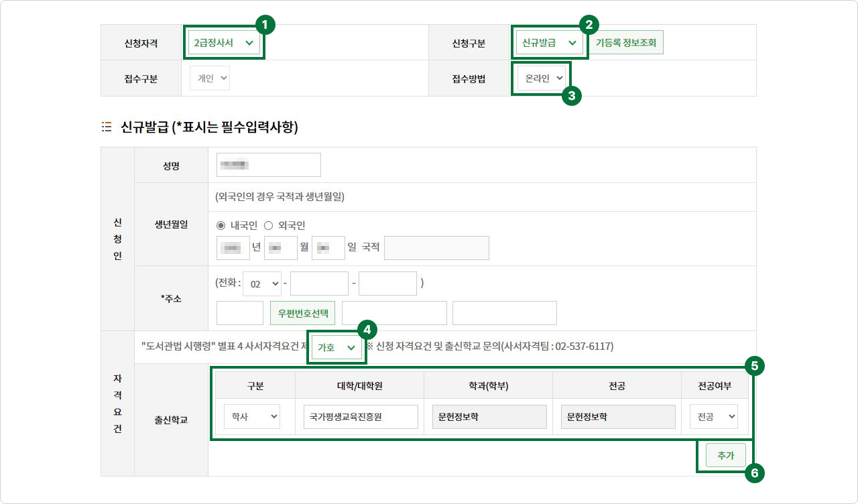The image size is (858, 504).
Task: Open the 가호 qualification requirement dropdown
Action: point(336,347)
